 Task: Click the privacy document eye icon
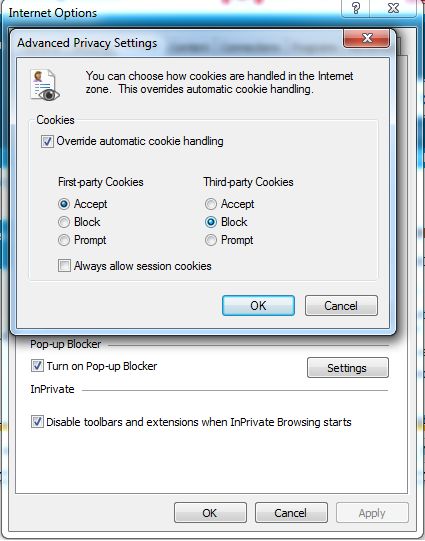pyautogui.click(x=45, y=85)
